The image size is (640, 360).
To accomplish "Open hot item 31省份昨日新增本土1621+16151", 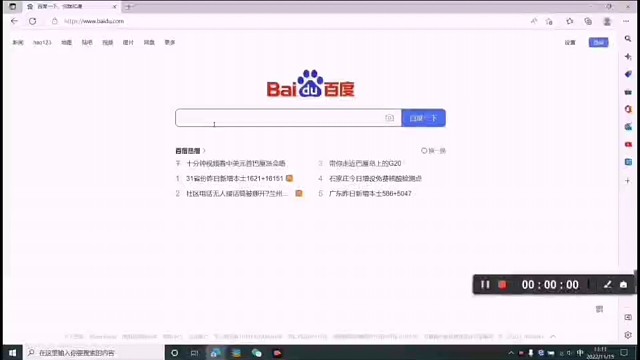I will click(235, 178).
